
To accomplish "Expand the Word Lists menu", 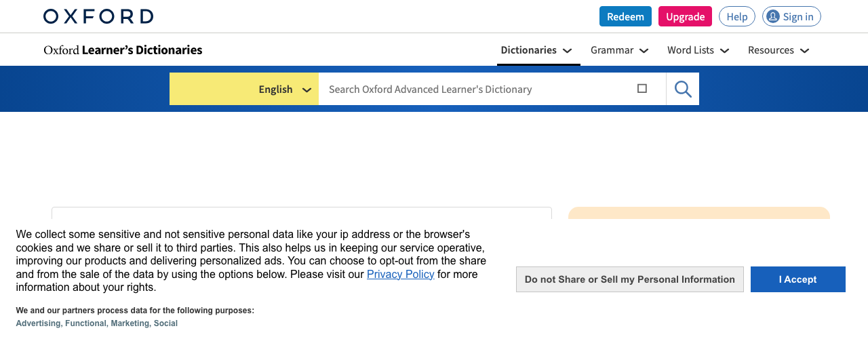I will point(698,50).
